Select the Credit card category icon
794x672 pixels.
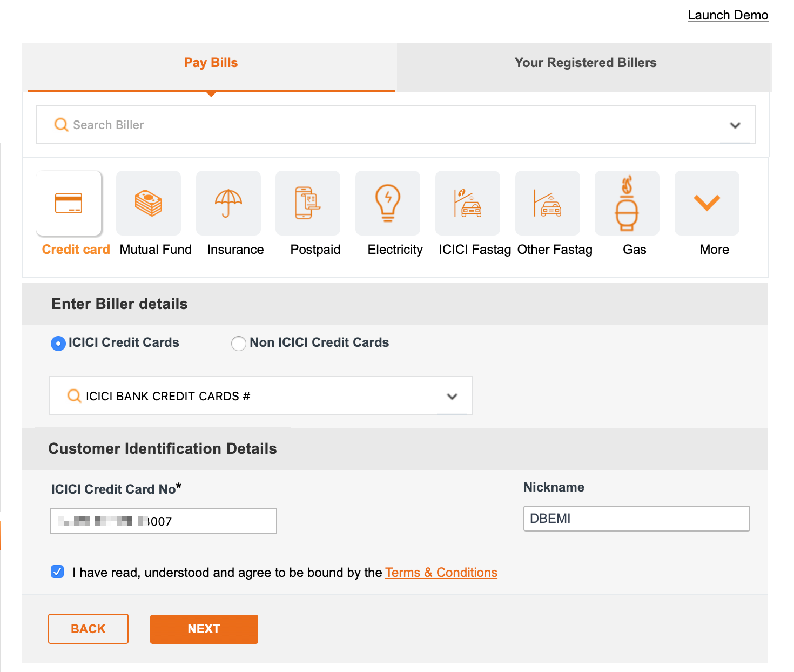pyautogui.click(x=69, y=203)
